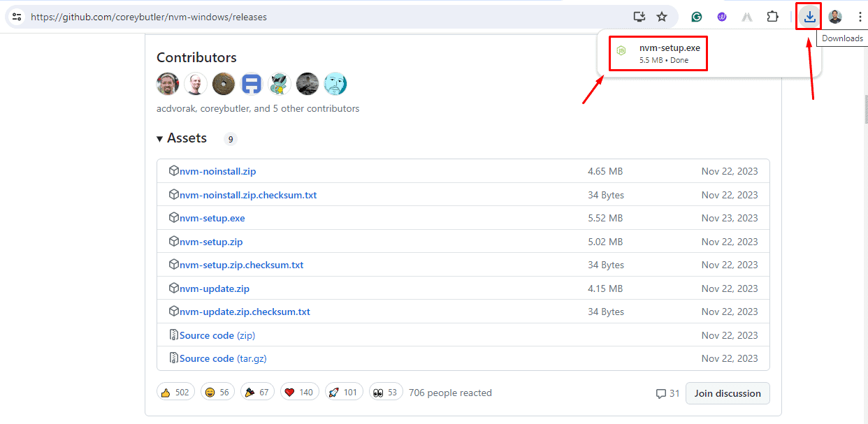Open the site information icon in address bar
This screenshot has height=424, width=868.
(17, 17)
